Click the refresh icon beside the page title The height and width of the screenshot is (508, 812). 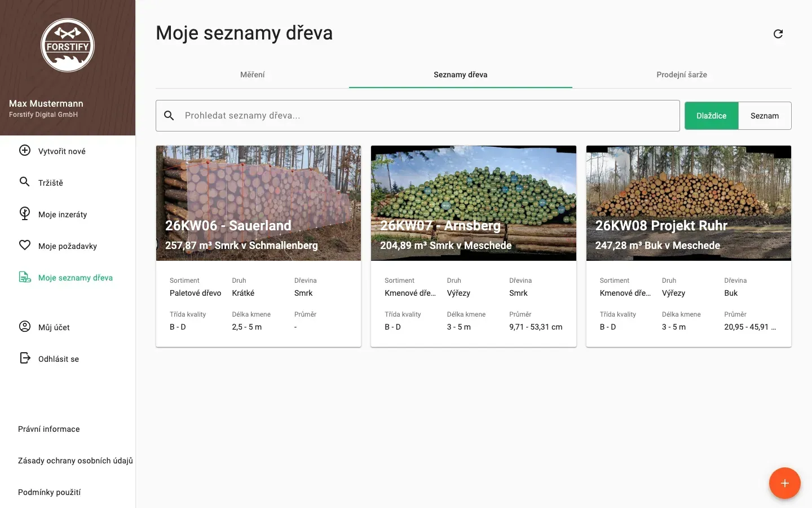click(x=778, y=34)
